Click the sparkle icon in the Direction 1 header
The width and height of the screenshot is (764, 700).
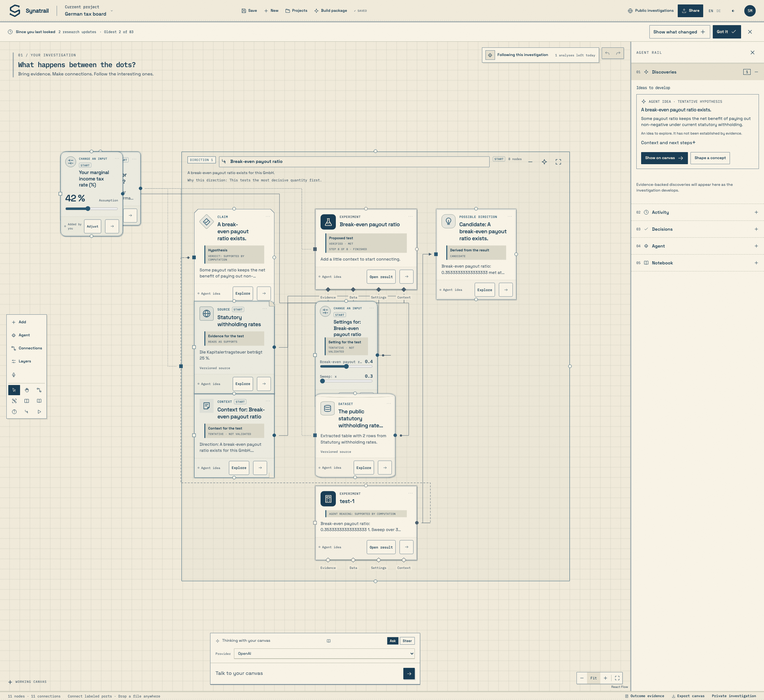click(x=544, y=162)
